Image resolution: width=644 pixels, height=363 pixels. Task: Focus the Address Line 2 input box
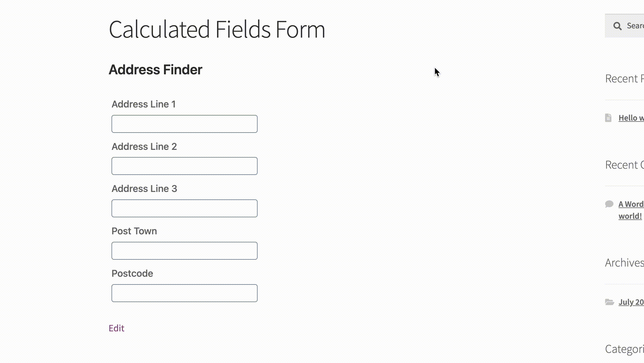(184, 166)
